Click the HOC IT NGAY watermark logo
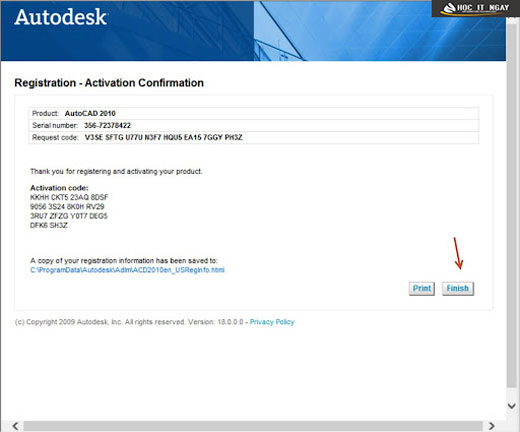The image size is (520, 432). click(476, 8)
